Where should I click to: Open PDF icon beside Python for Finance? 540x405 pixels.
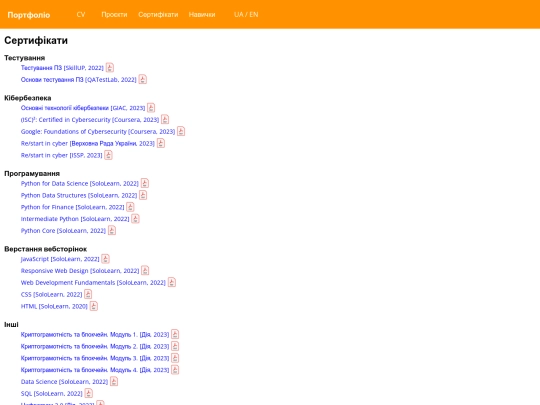click(130, 207)
